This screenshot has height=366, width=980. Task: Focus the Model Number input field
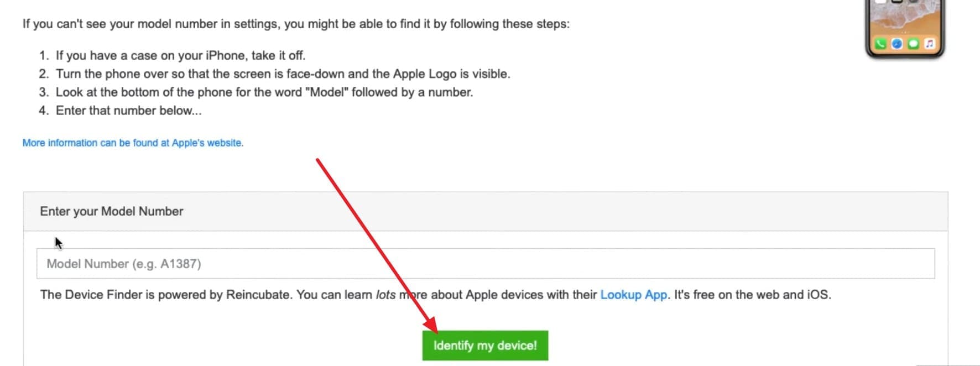coord(485,264)
